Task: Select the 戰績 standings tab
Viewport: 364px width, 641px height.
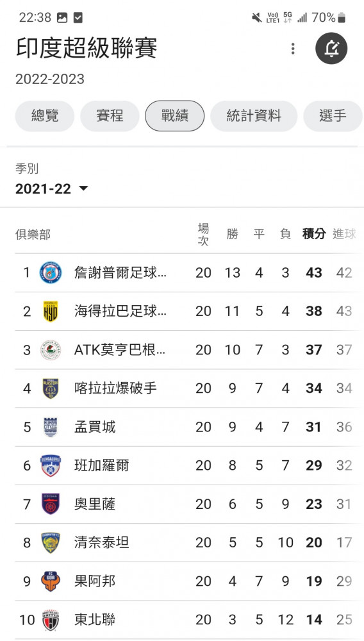Action: point(175,116)
